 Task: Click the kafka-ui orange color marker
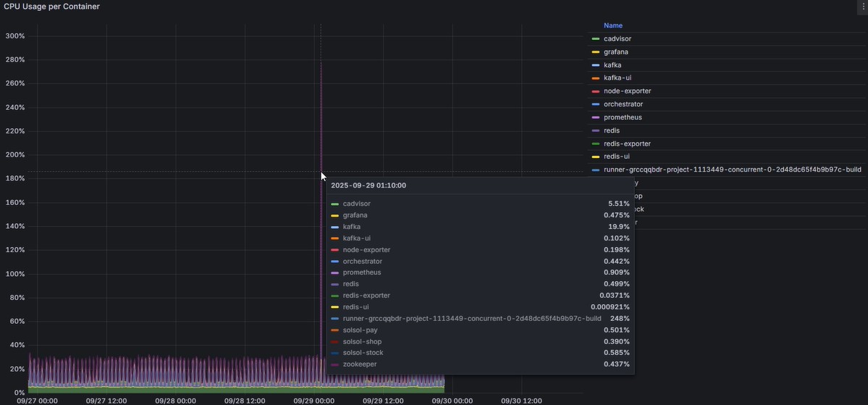596,78
